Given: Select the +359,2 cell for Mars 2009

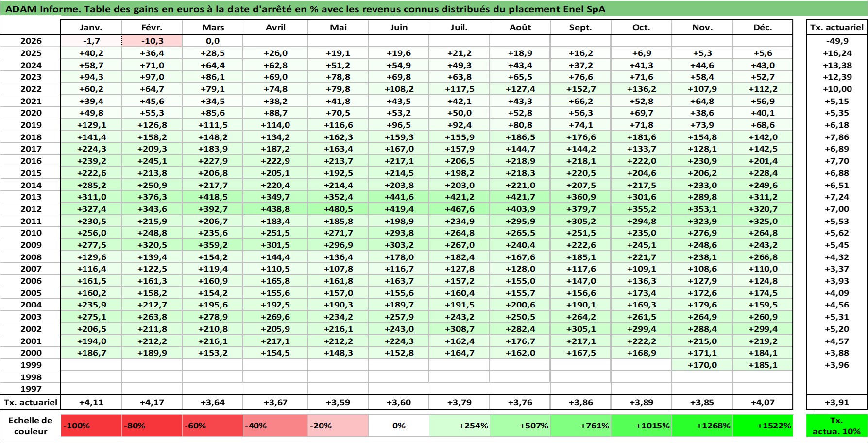Looking at the screenshot, I should pyautogui.click(x=212, y=245).
